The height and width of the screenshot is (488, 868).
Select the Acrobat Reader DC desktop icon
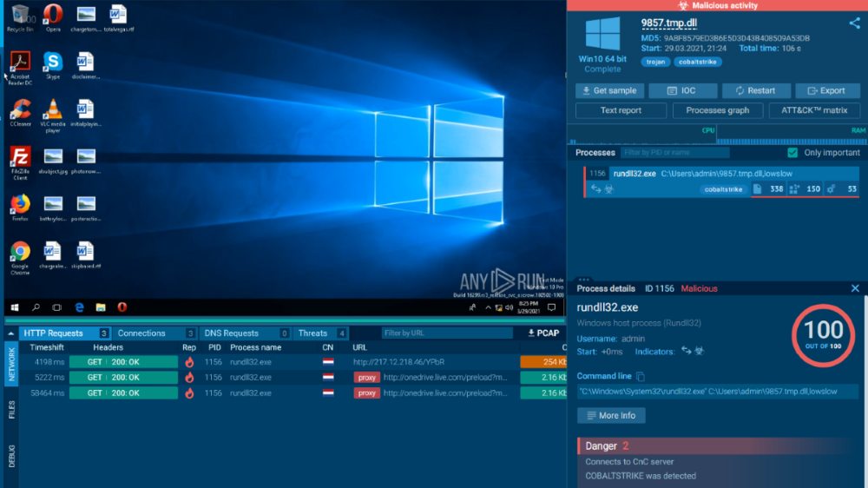coord(20,68)
